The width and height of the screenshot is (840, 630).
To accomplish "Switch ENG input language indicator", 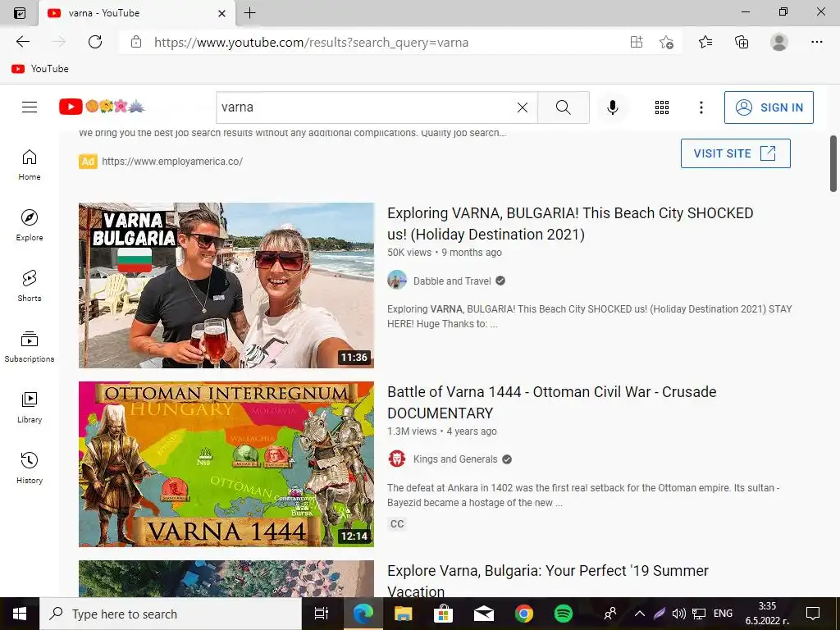I will (x=723, y=614).
